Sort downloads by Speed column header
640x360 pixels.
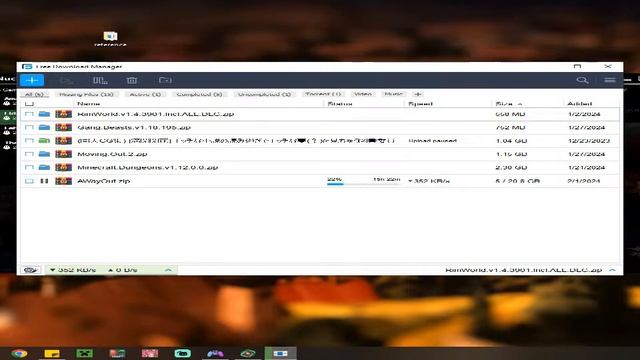[420, 104]
